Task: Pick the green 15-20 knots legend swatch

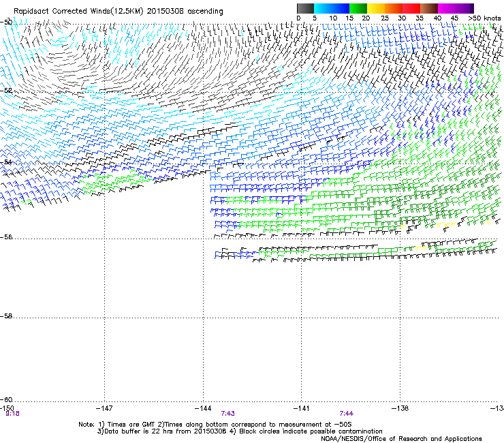Action: (x=358, y=8)
